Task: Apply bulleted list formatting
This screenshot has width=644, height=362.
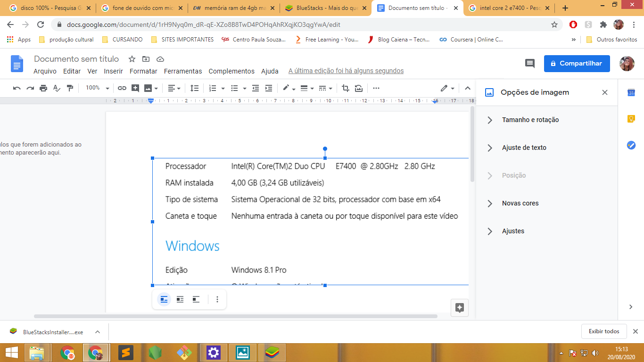Action: coord(234,88)
